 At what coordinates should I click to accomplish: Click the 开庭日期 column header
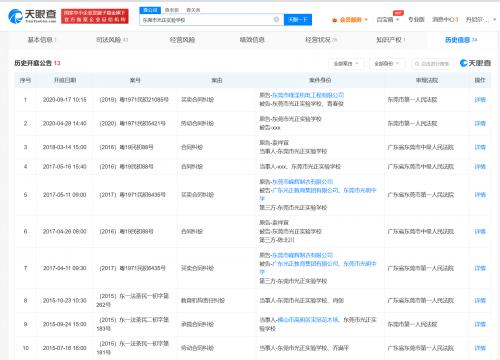pos(65,80)
